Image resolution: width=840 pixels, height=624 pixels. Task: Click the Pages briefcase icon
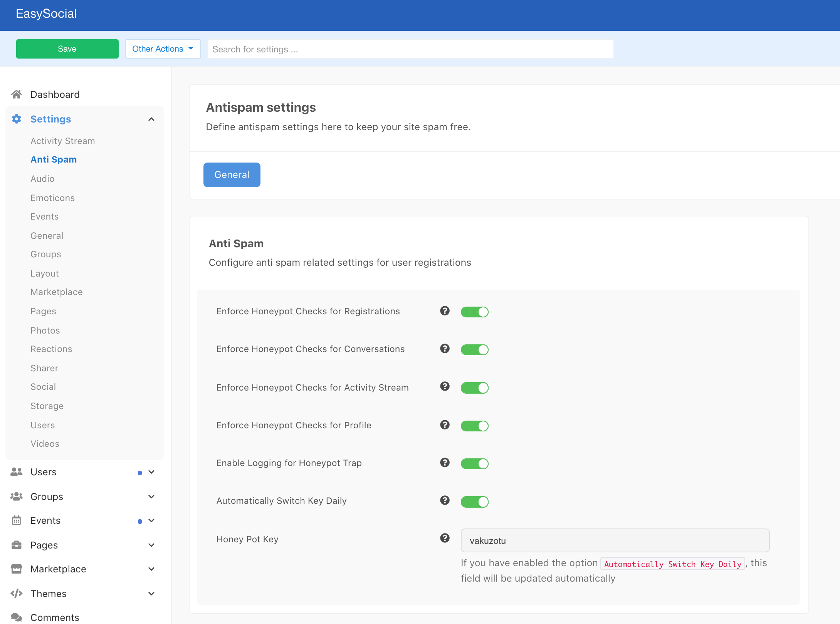16,545
